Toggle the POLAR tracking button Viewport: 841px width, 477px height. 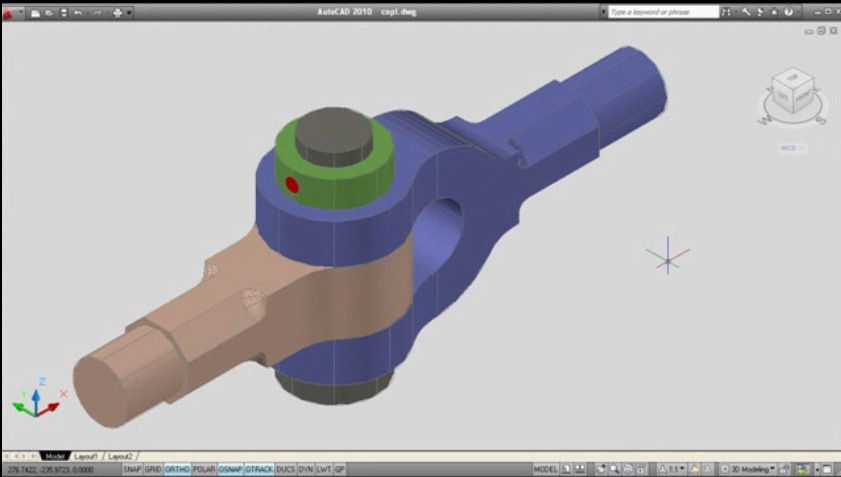(x=204, y=469)
